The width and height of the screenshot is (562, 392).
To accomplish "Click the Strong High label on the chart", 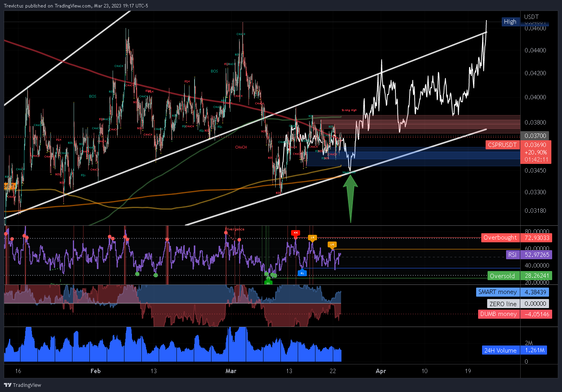I will pos(349,110).
